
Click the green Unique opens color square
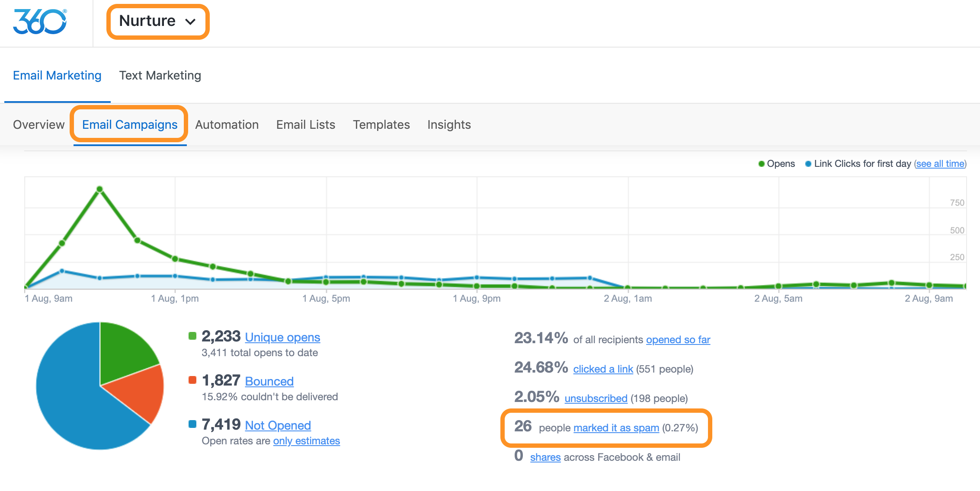pyautogui.click(x=192, y=336)
